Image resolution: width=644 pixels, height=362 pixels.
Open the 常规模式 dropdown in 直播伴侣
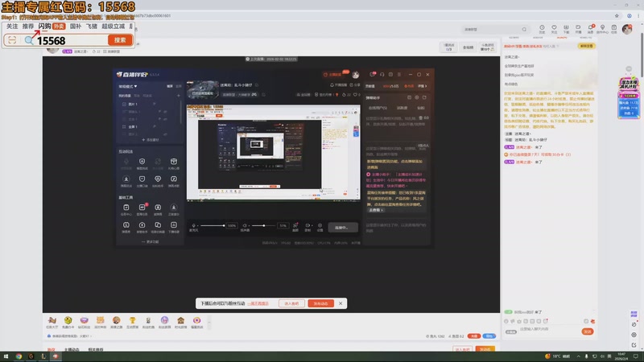point(128,87)
